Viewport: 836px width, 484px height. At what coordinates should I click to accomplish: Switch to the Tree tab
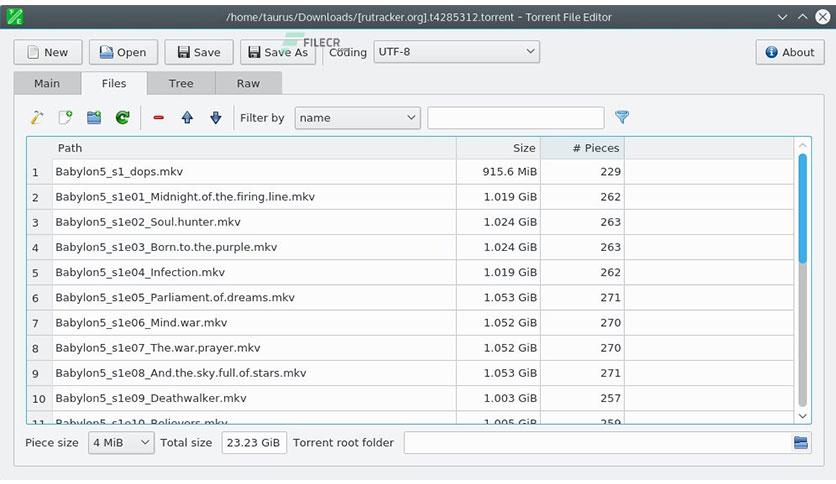click(x=181, y=83)
